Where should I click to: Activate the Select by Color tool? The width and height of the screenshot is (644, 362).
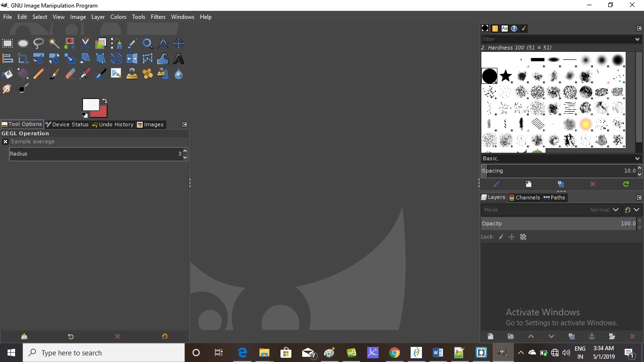[x=70, y=44]
